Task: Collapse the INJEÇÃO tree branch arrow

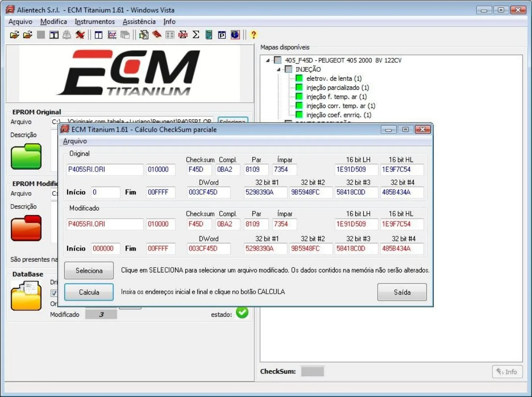Action: 279,69
